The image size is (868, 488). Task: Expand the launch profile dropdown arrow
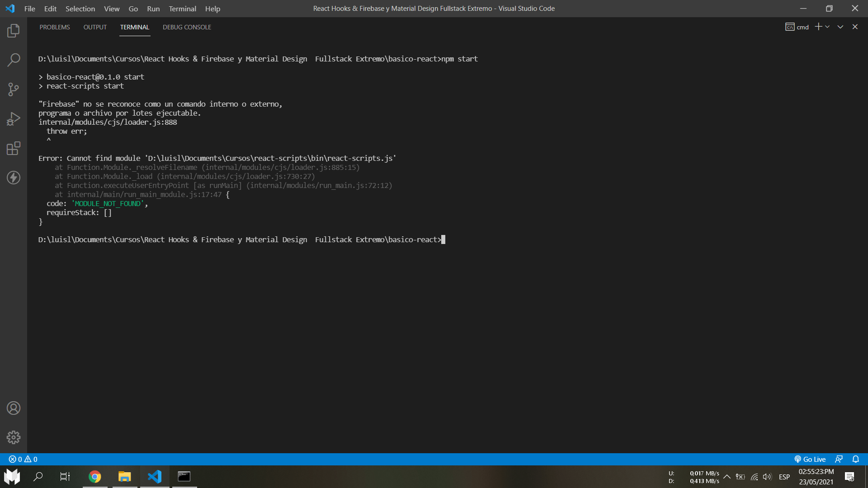click(827, 27)
